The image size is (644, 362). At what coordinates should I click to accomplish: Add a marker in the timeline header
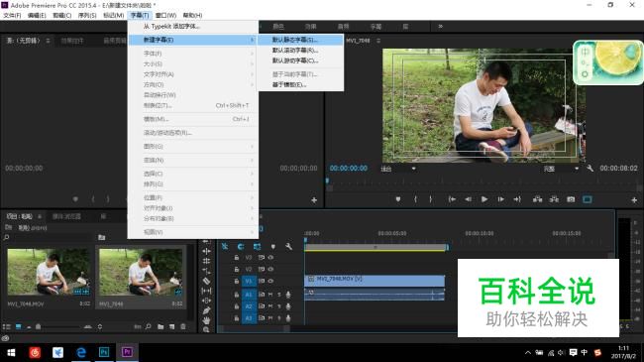coord(273,246)
